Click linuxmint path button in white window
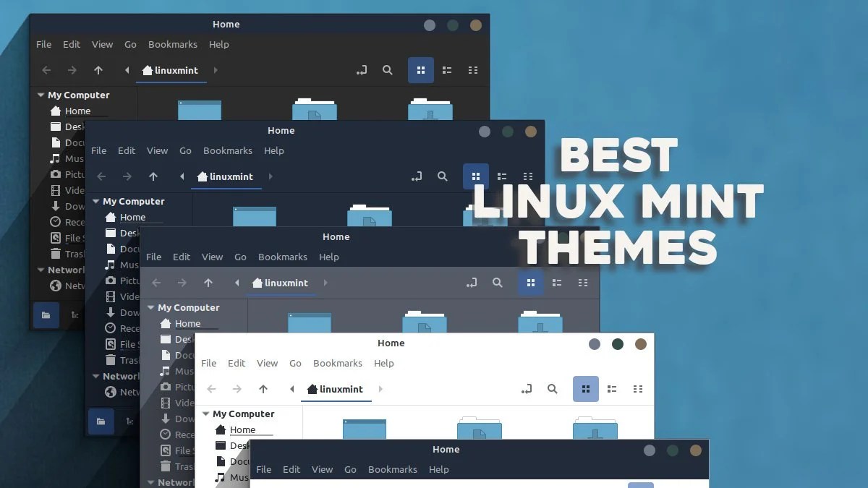 tap(335, 389)
